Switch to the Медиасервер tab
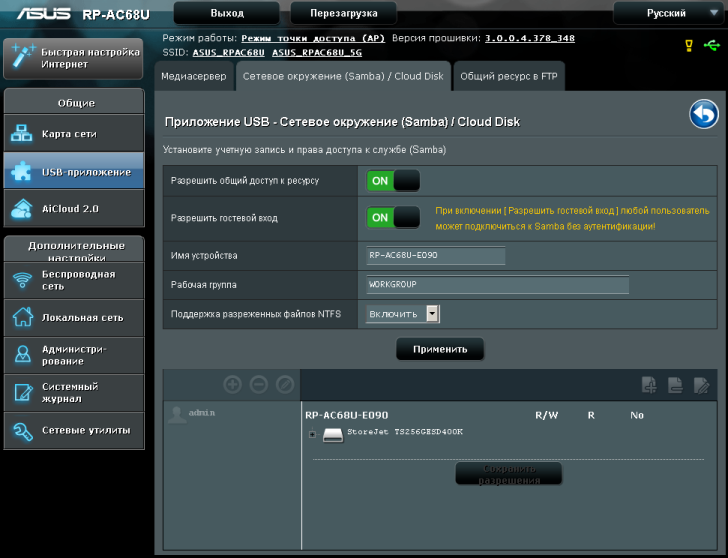Viewport: 728px width, 558px height. (194, 76)
